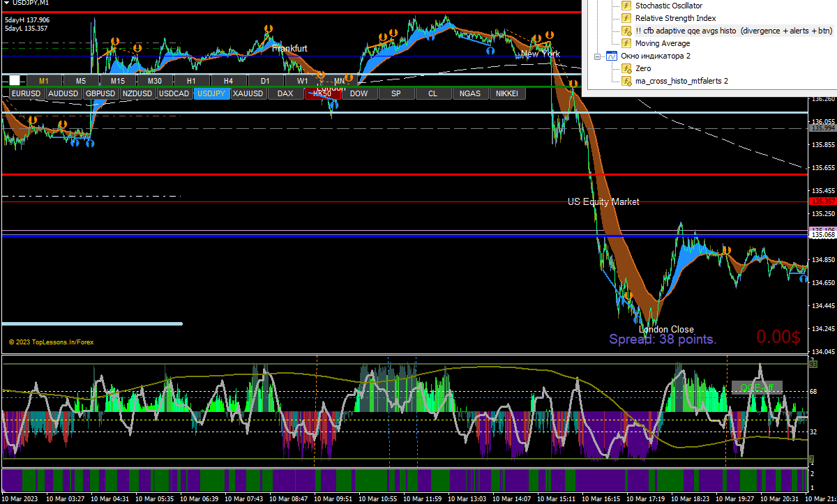Screen dimensions: 837x504
Task: Load the NIKKEI symbol
Action: tap(508, 93)
